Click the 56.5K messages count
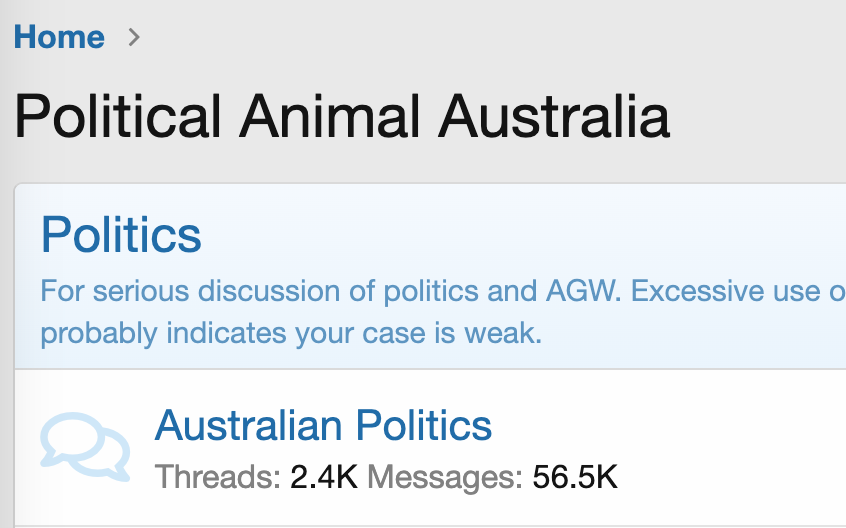Screen dimensions: 846x528 pyautogui.click(x=575, y=477)
